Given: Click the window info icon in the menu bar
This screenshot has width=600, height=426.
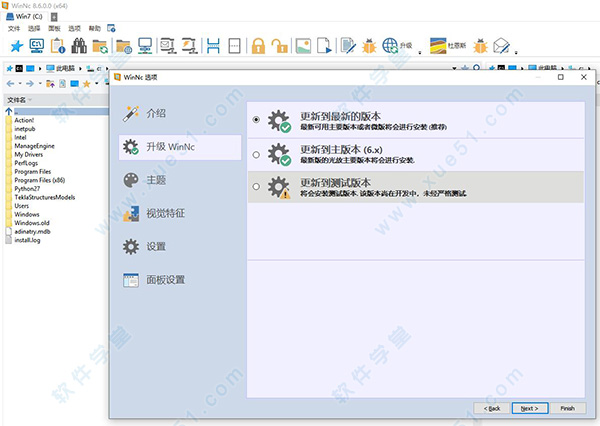Looking at the screenshot, I should 111,28.
